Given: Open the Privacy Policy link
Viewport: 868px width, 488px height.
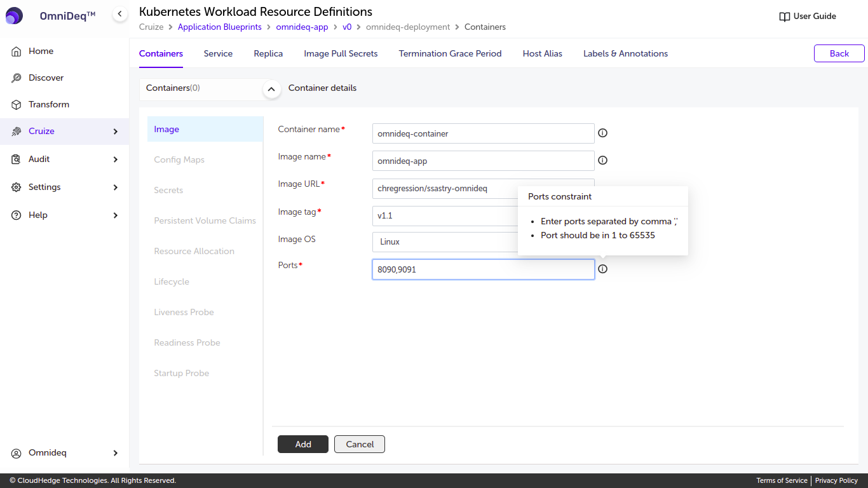Looking at the screenshot, I should [x=836, y=481].
